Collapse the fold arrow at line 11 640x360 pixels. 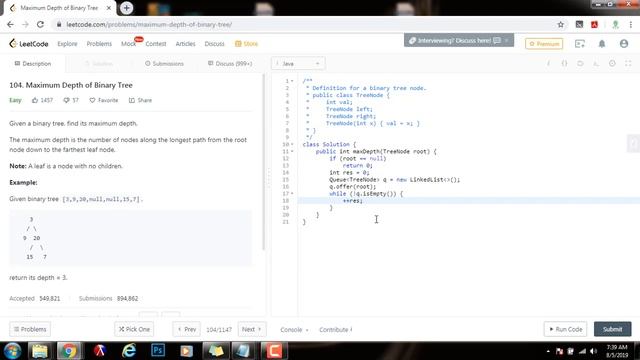pos(292,151)
